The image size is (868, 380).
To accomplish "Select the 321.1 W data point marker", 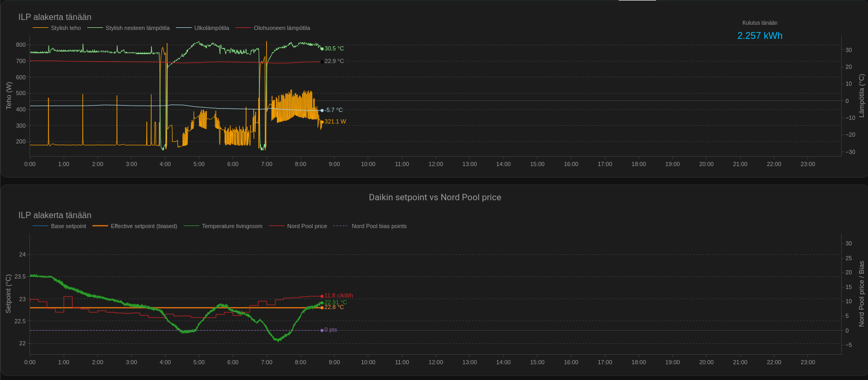I will [322, 122].
